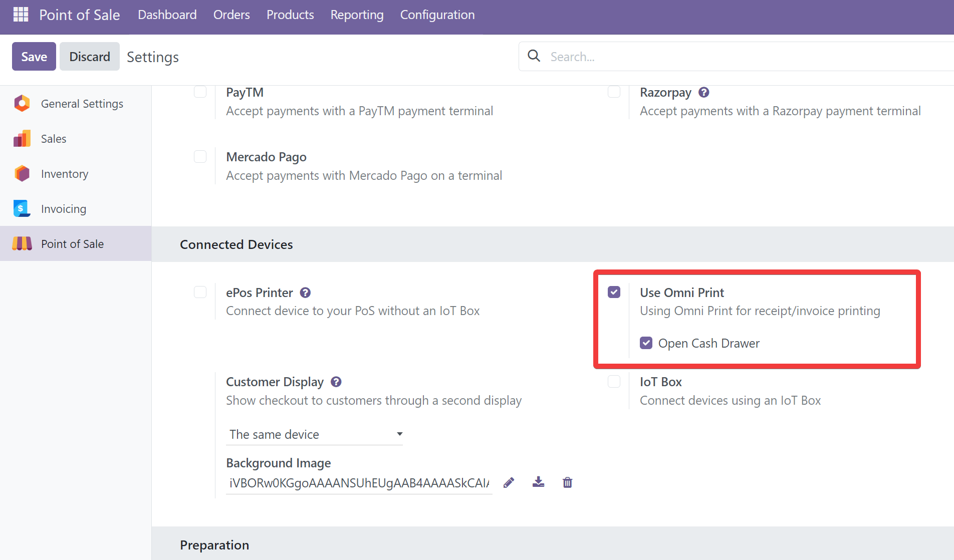Disable the Use Omni Print checkbox
Screen dimensions: 954x560
point(614,292)
